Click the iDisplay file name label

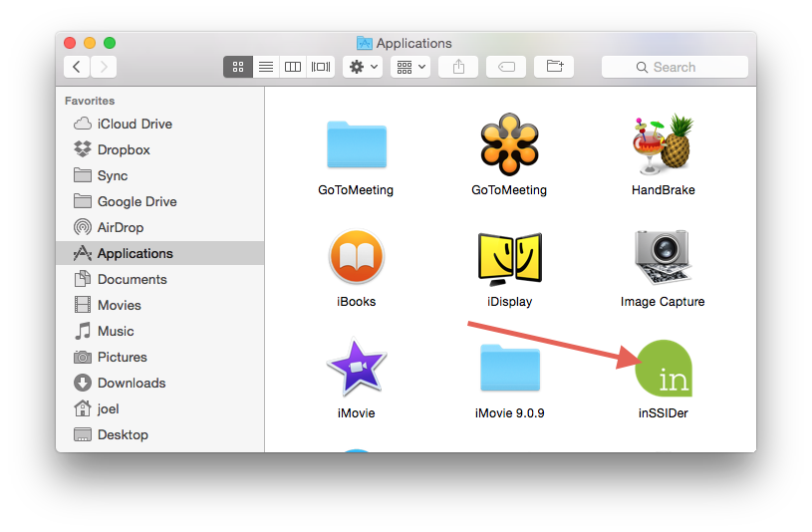tap(509, 302)
